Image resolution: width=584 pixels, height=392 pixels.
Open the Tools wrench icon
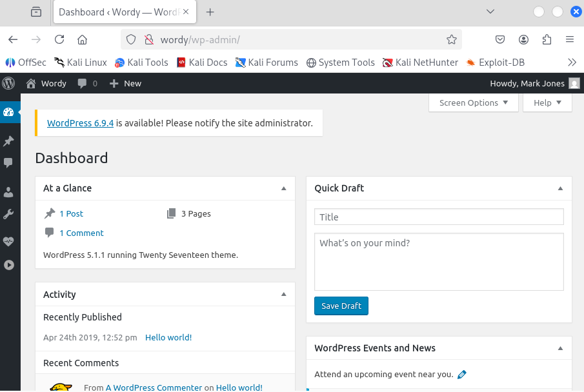click(8, 214)
